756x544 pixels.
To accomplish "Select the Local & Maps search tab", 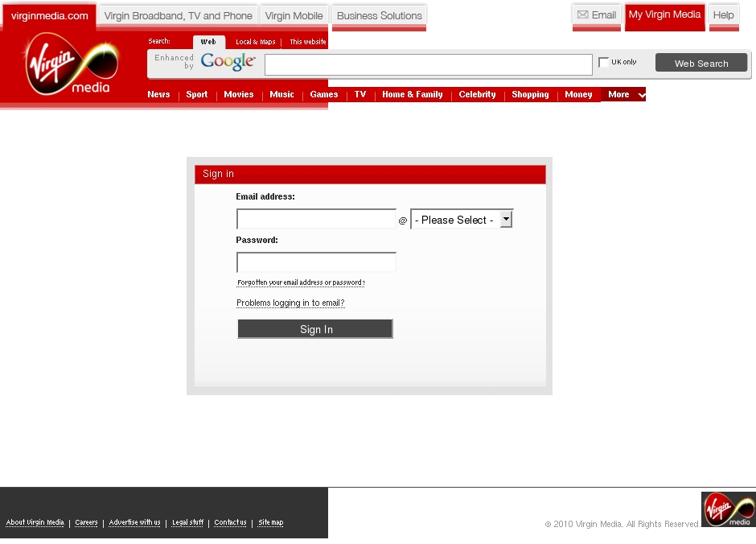I will tap(256, 42).
